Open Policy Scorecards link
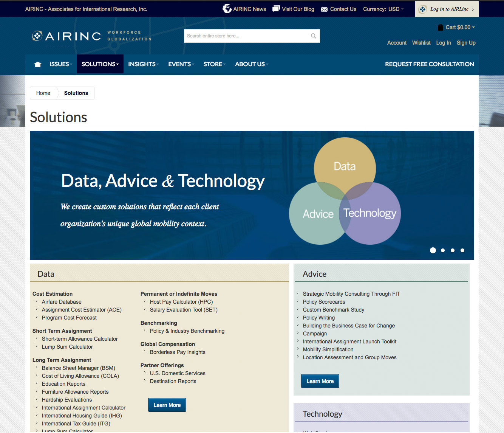The image size is (504, 433). [324, 302]
